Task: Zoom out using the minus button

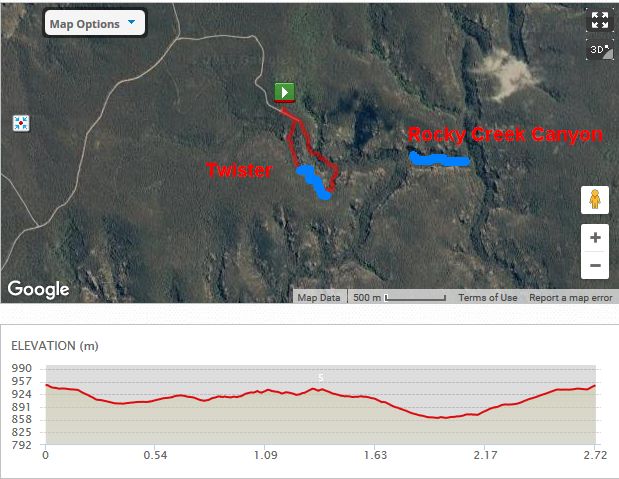Action: point(595,265)
